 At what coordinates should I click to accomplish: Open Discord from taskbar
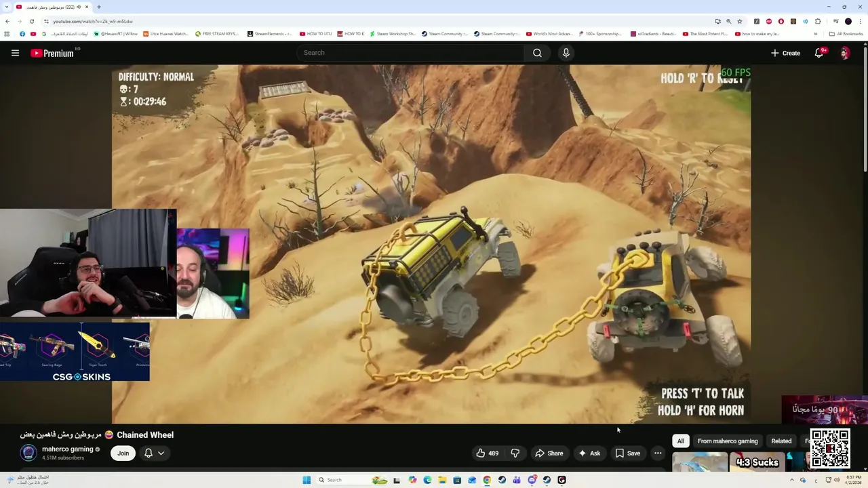point(532,480)
